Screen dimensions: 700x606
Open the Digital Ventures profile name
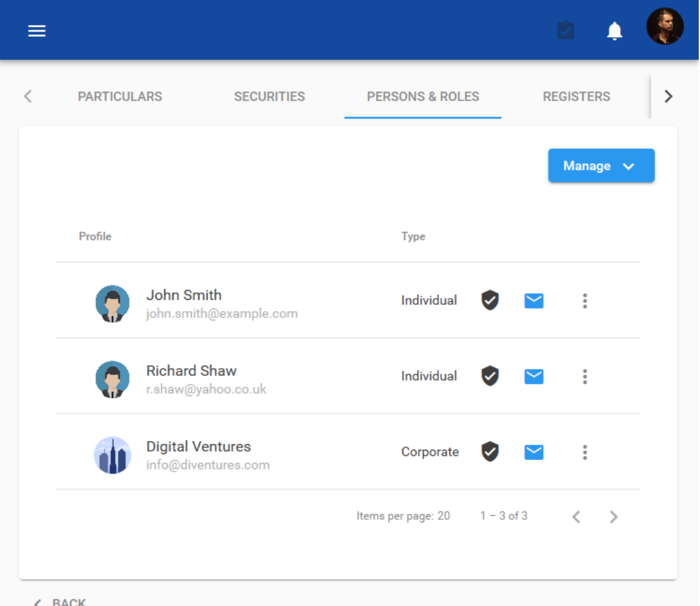pos(199,447)
